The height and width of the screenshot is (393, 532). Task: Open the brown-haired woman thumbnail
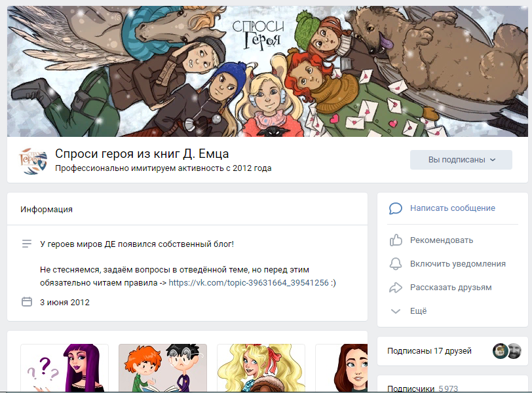click(x=341, y=368)
